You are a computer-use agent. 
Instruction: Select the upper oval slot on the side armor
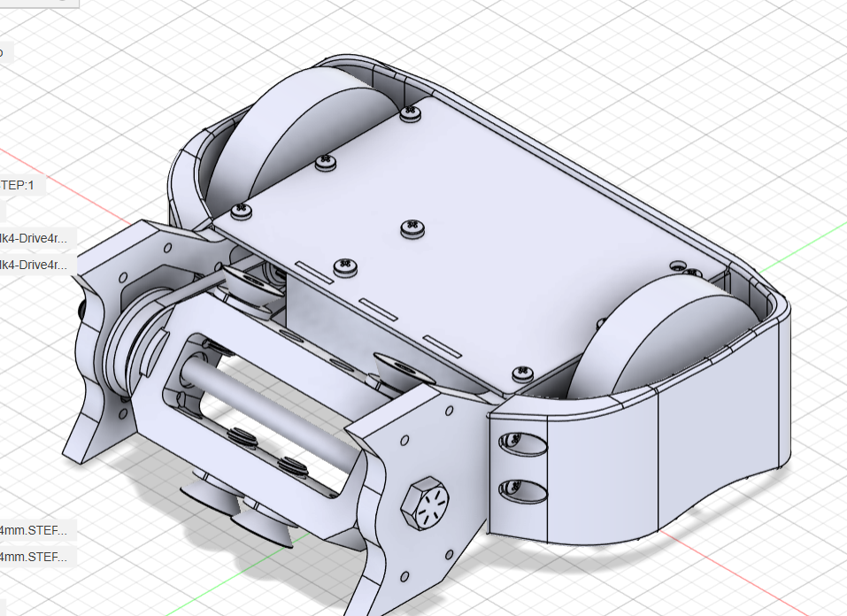[x=524, y=444]
